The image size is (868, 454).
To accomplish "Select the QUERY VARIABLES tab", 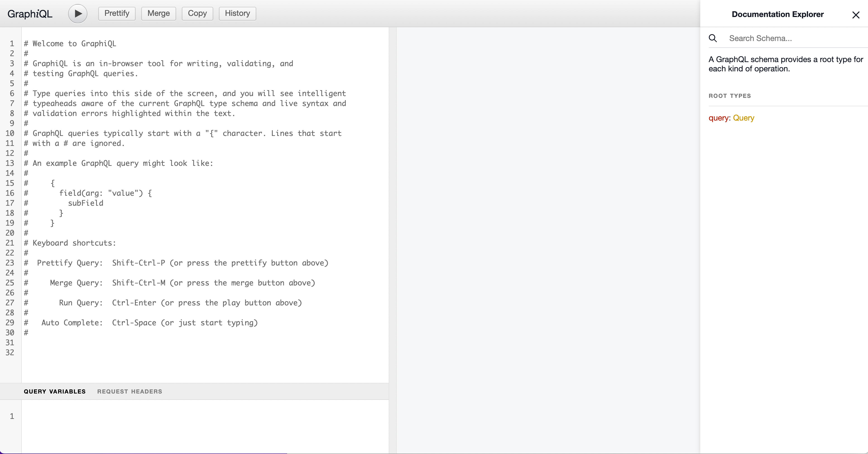I will tap(55, 391).
